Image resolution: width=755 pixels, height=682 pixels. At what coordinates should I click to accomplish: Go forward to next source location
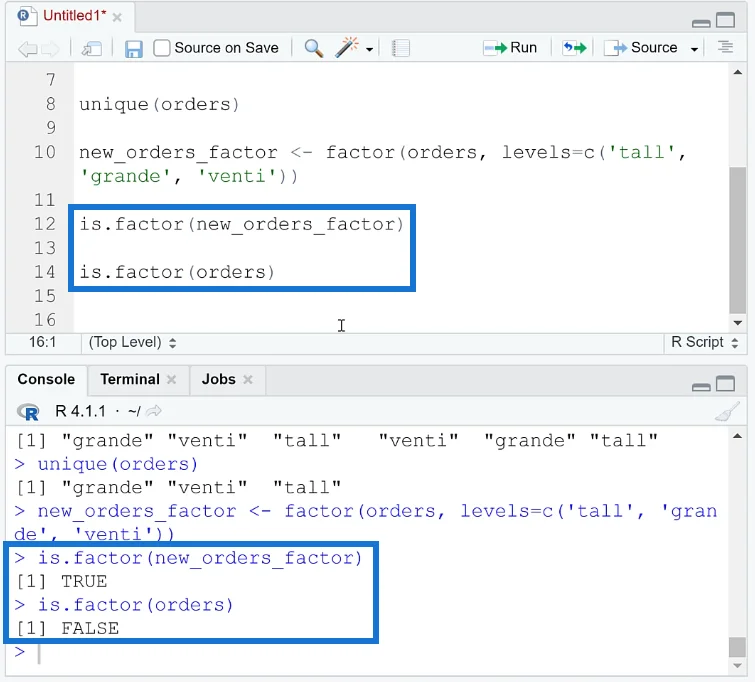pos(50,48)
